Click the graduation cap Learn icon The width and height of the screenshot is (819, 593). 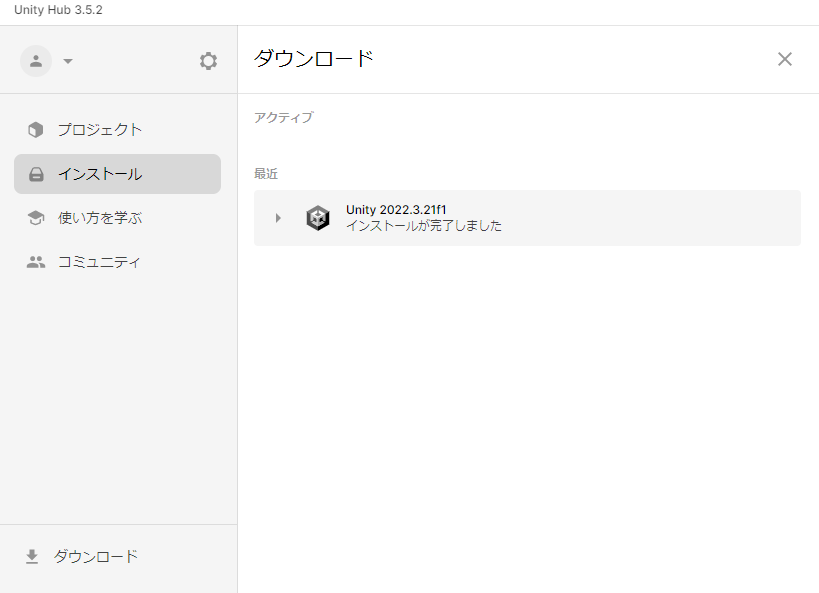click(36, 218)
